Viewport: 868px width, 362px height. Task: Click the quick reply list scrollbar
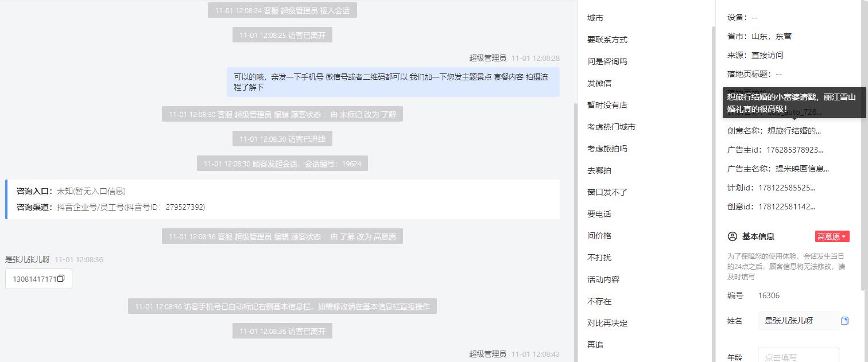(714, 189)
